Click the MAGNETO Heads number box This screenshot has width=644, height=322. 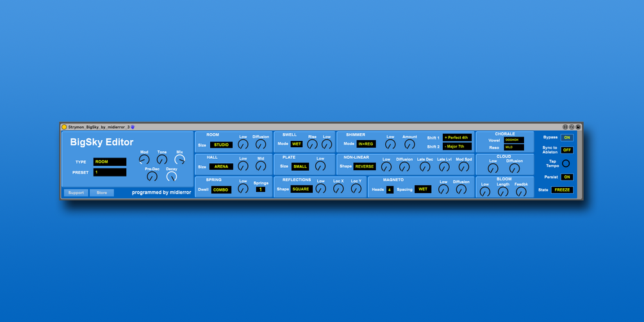[x=390, y=189]
